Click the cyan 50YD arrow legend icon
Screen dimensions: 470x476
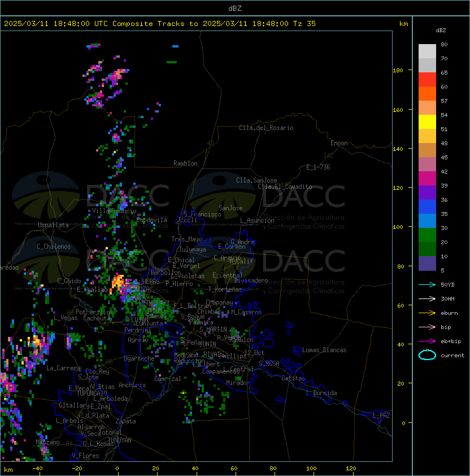pos(427,284)
